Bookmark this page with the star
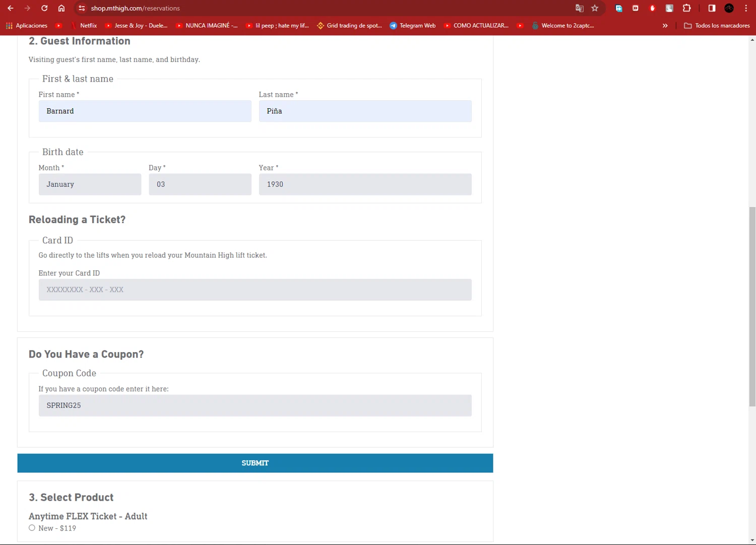756x545 pixels. point(595,8)
